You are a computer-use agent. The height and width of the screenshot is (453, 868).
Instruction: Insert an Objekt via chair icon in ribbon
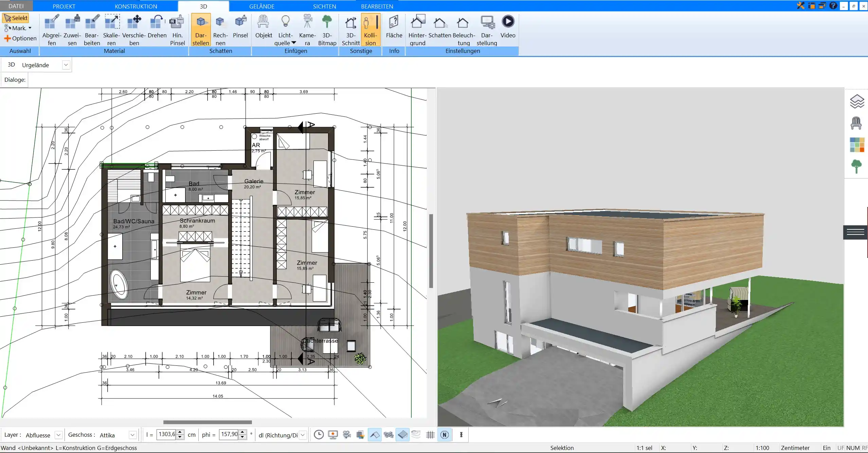coord(264,26)
